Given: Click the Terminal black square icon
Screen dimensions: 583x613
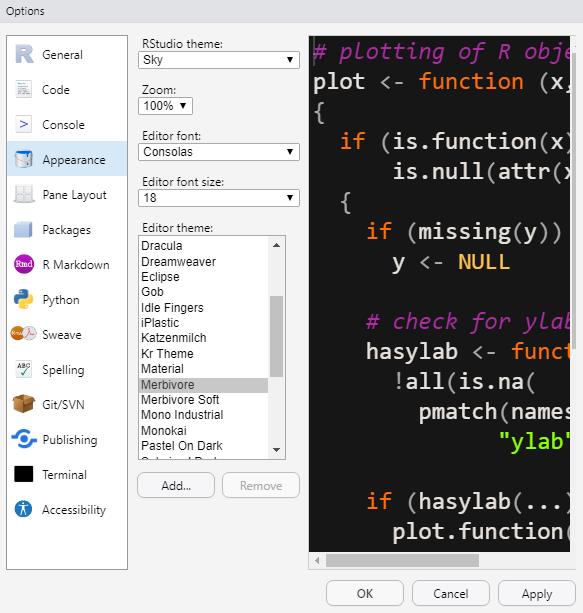Looking at the screenshot, I should 24,474.
